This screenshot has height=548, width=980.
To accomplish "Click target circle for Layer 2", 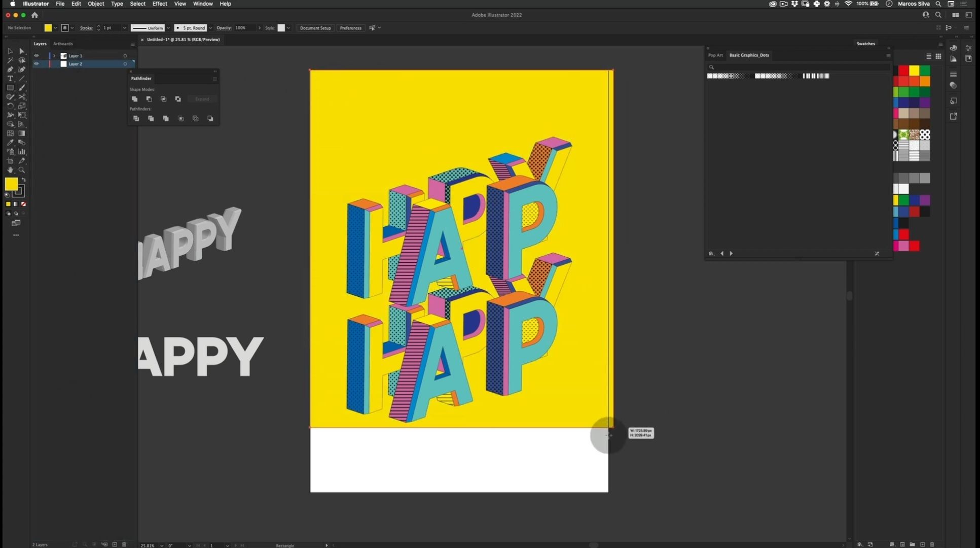I will [125, 64].
